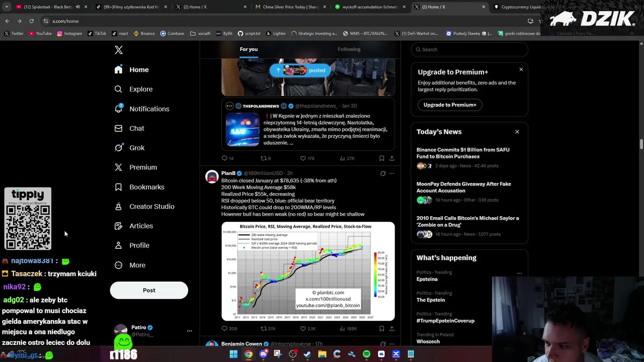The height and width of the screenshot is (362, 644).
Task: Click Upgrade to Premium+ button
Action: (x=450, y=105)
